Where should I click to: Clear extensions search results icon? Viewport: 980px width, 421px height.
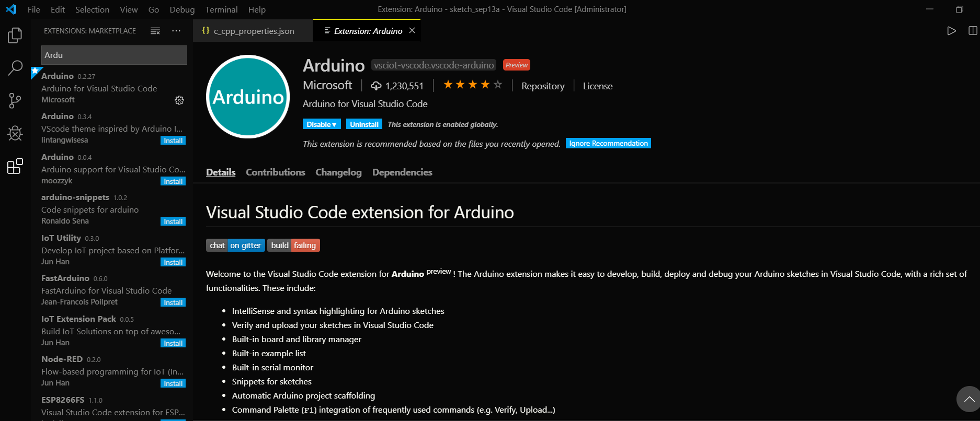point(155,31)
